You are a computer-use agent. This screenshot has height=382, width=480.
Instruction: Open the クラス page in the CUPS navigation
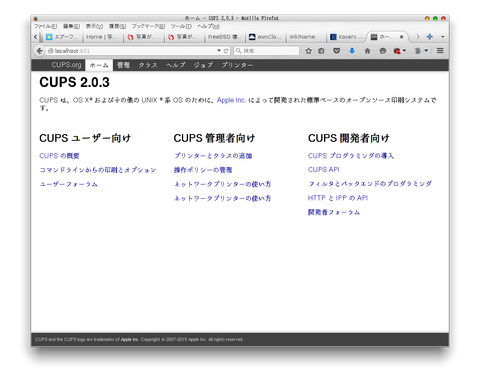(x=148, y=65)
